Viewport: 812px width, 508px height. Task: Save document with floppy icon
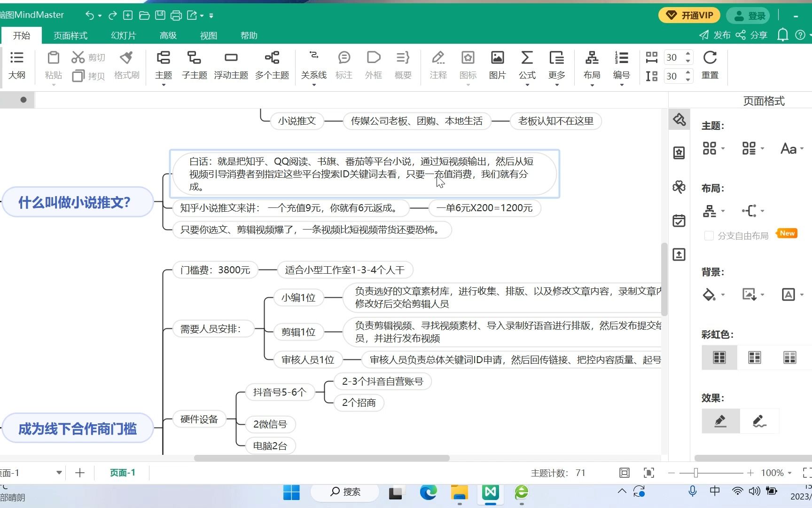click(160, 16)
